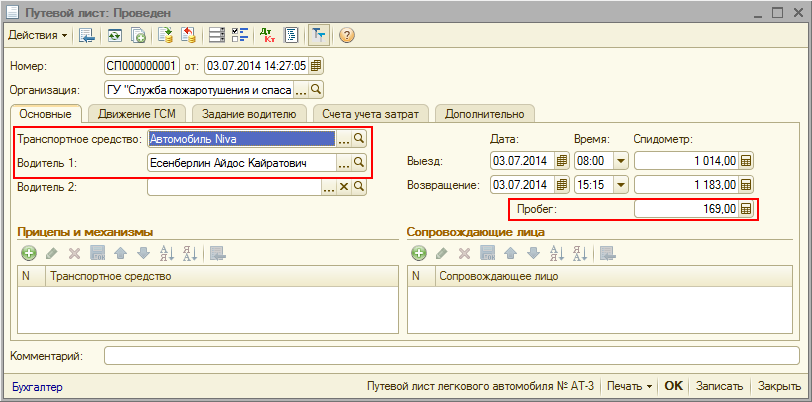This screenshot has width=812, height=402.
Task: Open calculator for Пробег field
Action: click(745, 209)
